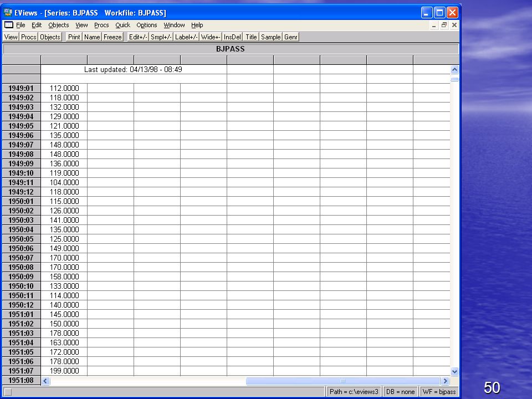Viewport: 532px width, 399px height.
Task: Open the Help menu
Action: [x=197, y=25]
